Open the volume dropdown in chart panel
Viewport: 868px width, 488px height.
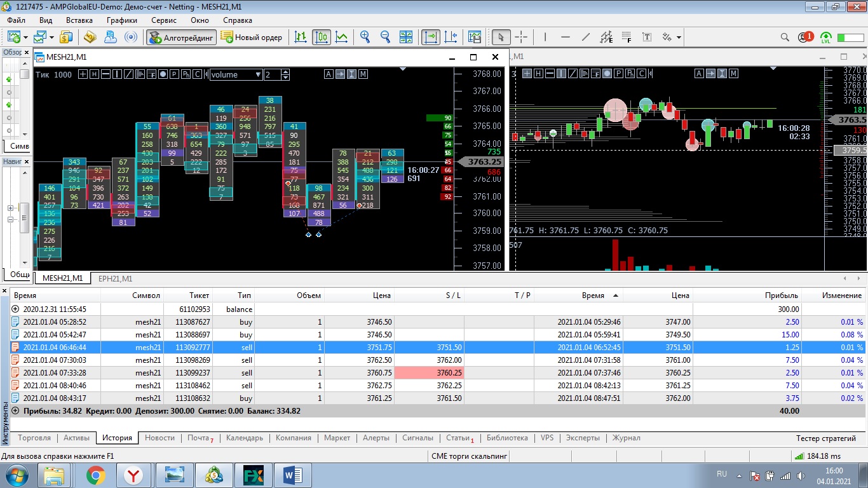point(236,74)
